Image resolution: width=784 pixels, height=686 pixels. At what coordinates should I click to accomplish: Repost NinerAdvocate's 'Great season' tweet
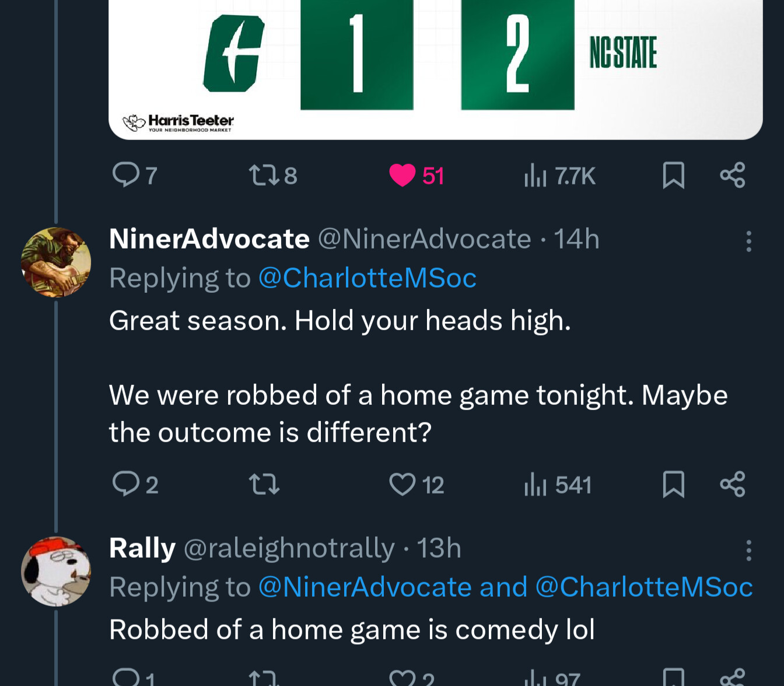click(x=264, y=484)
